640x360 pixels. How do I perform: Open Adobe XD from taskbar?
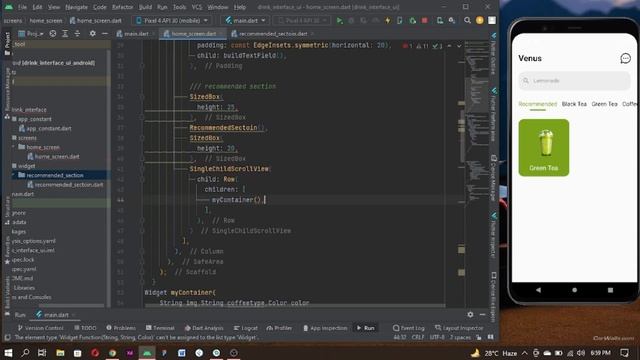tap(130, 353)
